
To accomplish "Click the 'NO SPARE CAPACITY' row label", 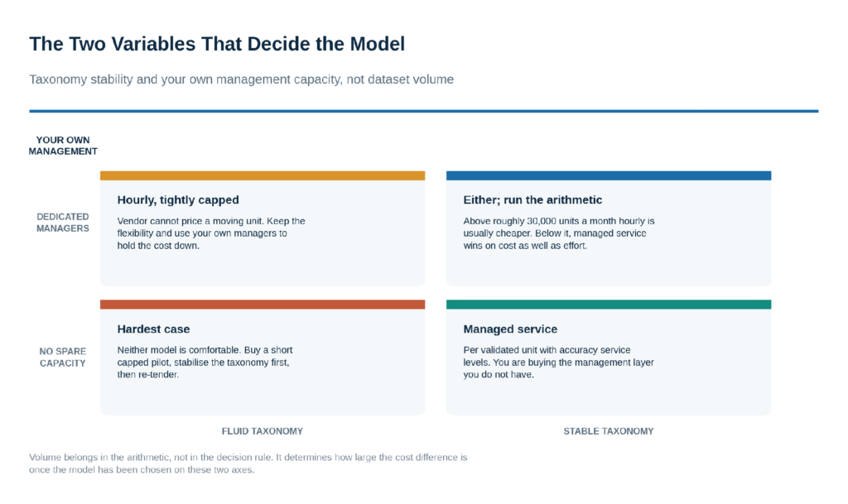I will pos(63,357).
